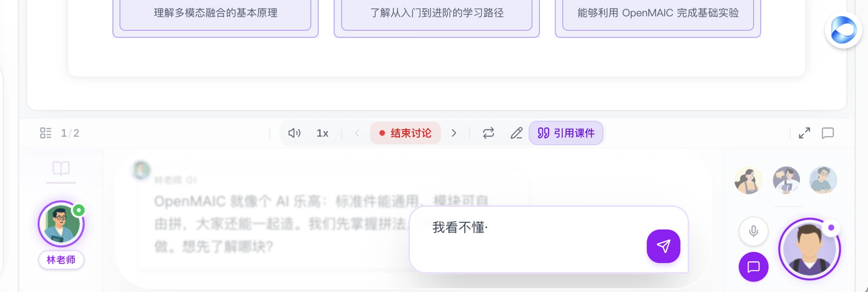Select the first female classmate avatar
Image resolution: width=868 pixels, height=292 pixels.
[748, 180]
